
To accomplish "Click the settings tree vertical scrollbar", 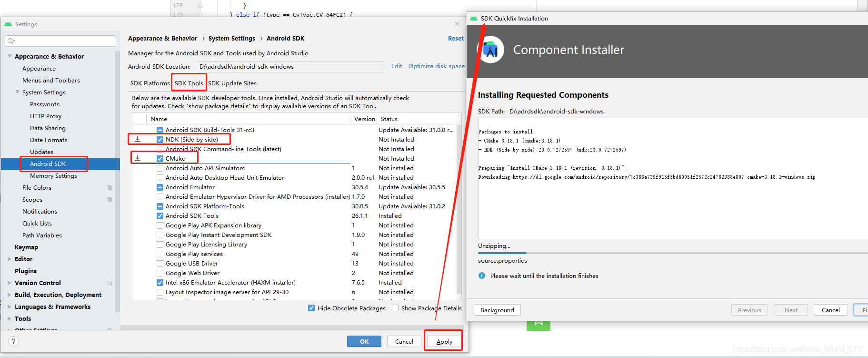I will [118, 181].
